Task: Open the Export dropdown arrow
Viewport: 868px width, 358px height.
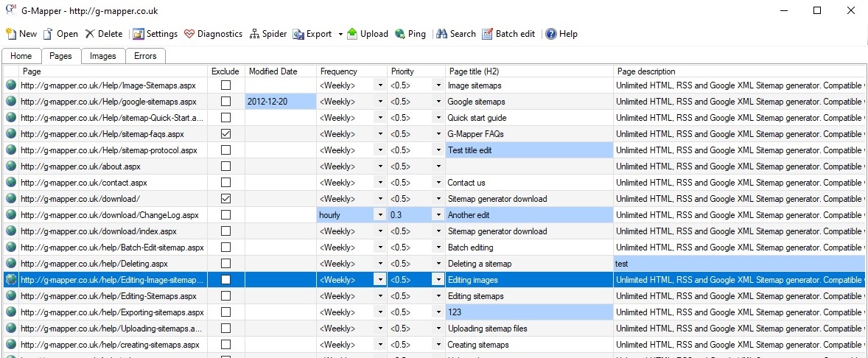Action: point(340,34)
